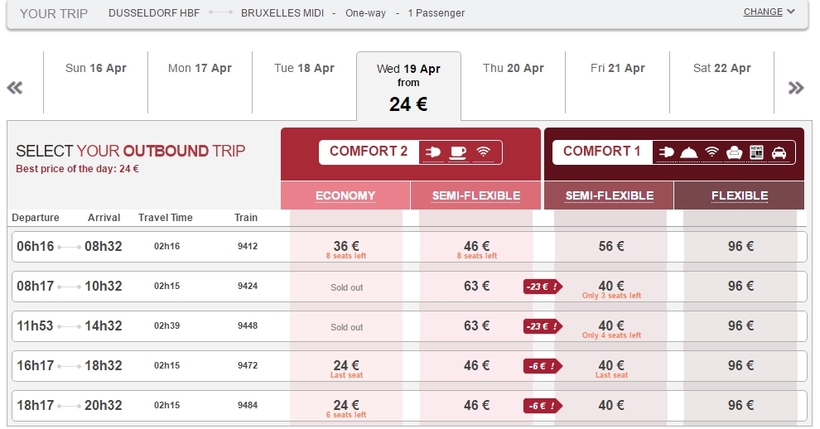Switch to the Thu 20 Apr tab

click(513, 69)
